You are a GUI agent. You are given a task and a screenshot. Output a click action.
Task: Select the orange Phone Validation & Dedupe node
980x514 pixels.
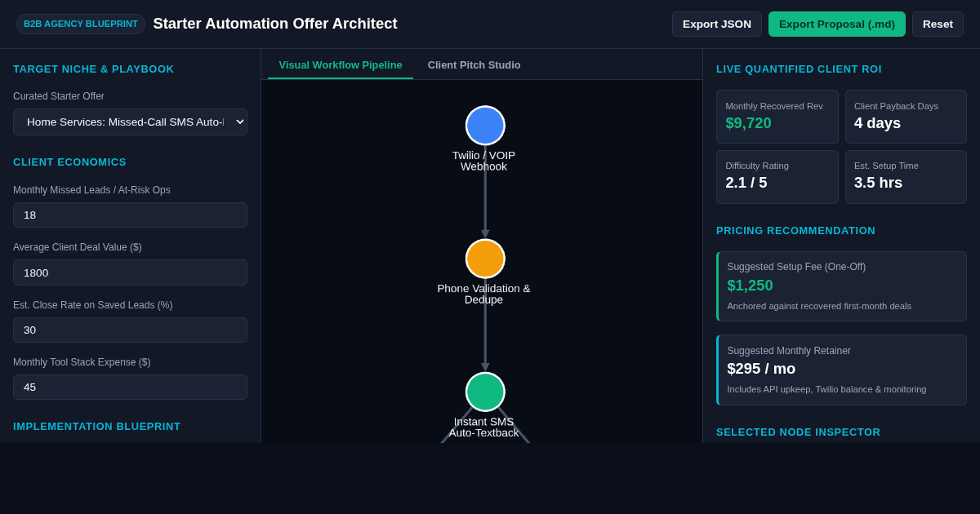pos(485,259)
